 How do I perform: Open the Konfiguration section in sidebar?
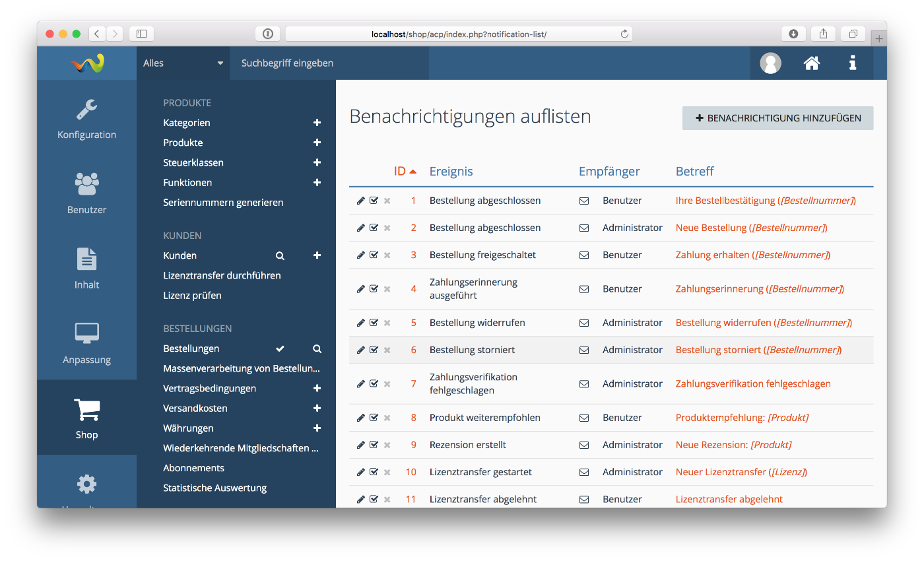coord(86,119)
